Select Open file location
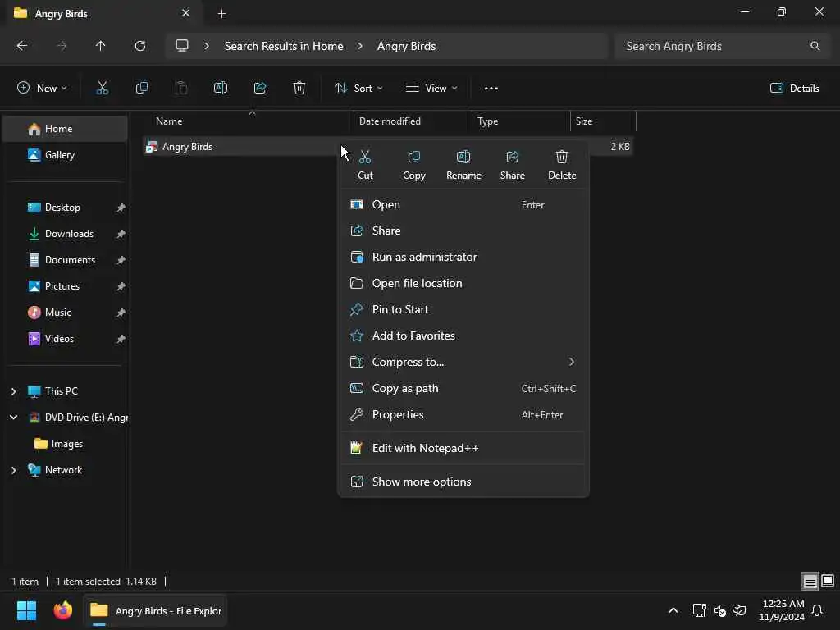The width and height of the screenshot is (840, 630). click(463, 283)
